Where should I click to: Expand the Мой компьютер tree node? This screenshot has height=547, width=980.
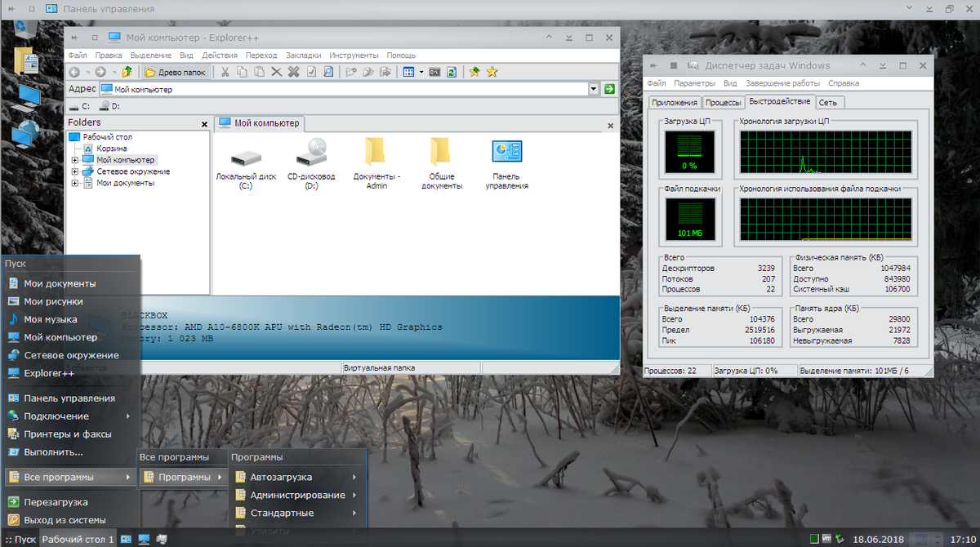click(x=75, y=160)
